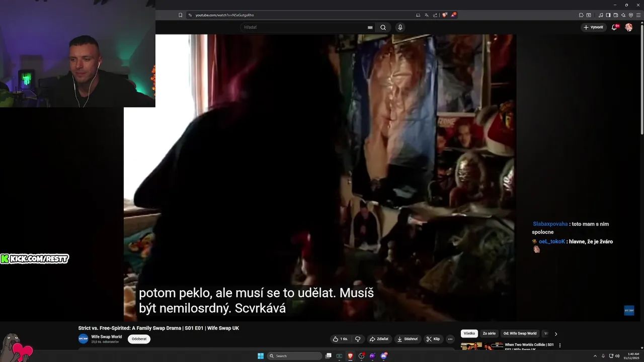Click the 'Odoberať' subscribe button

coord(139,339)
